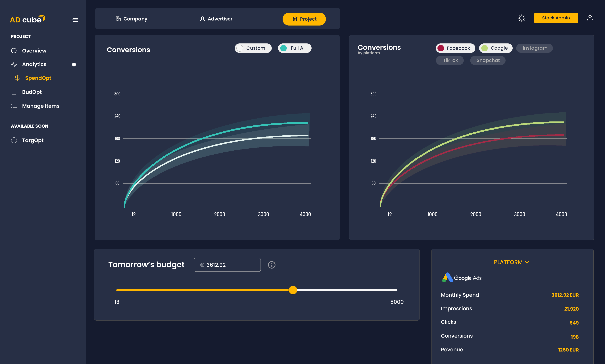Click the hamburger menu icon in sidebar
Image resolution: width=605 pixels, height=364 pixels.
tap(75, 20)
